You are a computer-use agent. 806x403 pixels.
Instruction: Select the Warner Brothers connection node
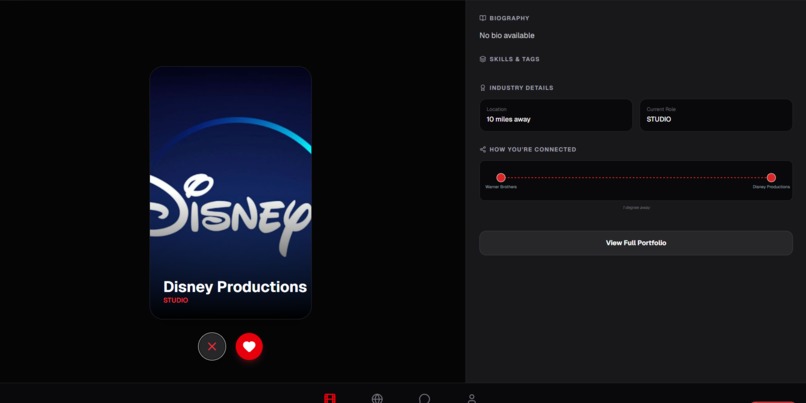(x=501, y=177)
